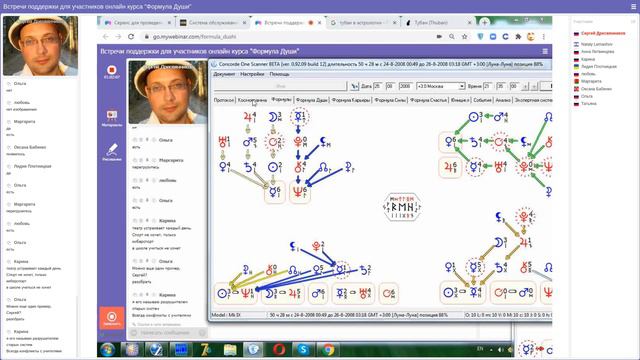
Task: Switch to the Экспертная система tab
Action: pyautogui.click(x=533, y=100)
